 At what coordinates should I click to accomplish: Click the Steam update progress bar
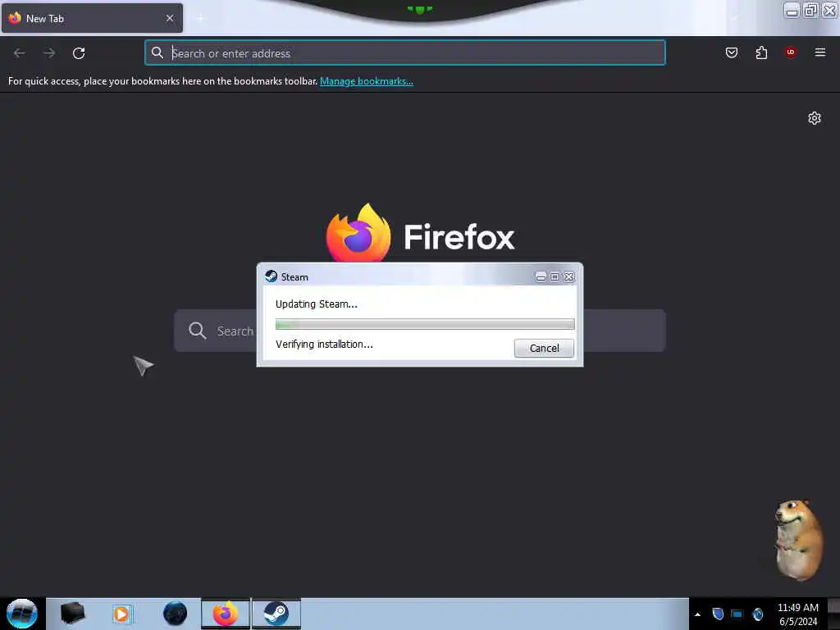tap(425, 324)
